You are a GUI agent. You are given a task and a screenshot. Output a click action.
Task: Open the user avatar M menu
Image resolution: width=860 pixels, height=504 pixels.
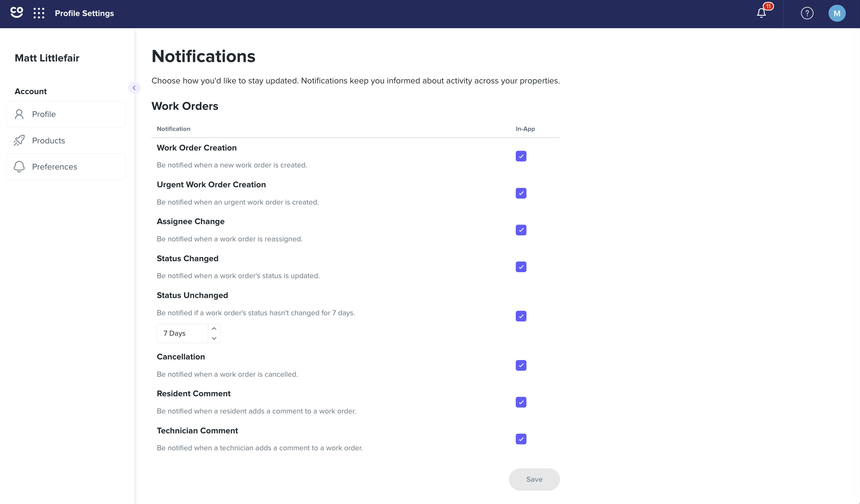click(x=837, y=13)
